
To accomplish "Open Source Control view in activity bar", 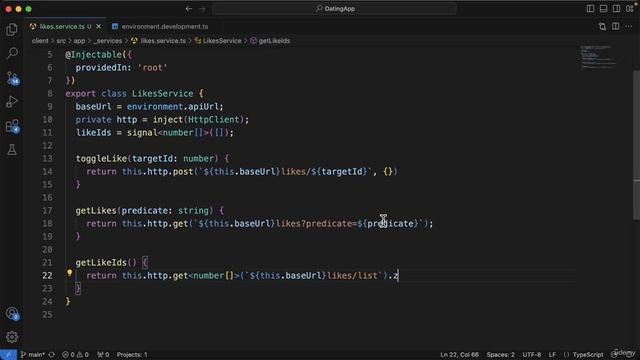I will coord(12,78).
